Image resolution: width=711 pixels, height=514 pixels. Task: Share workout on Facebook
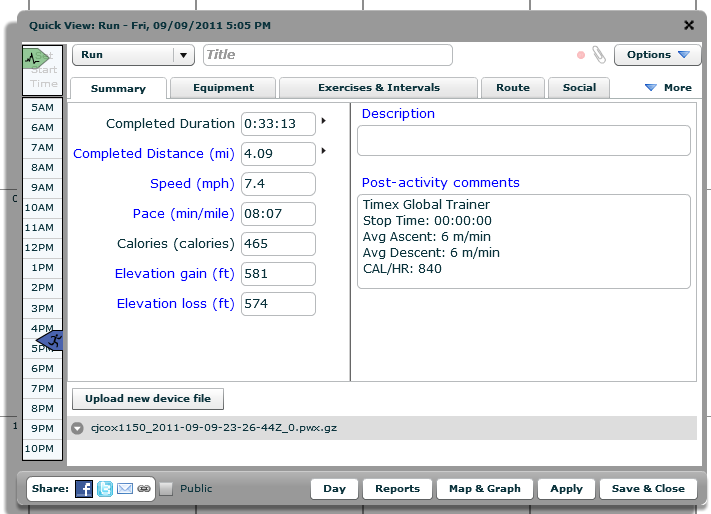84,489
